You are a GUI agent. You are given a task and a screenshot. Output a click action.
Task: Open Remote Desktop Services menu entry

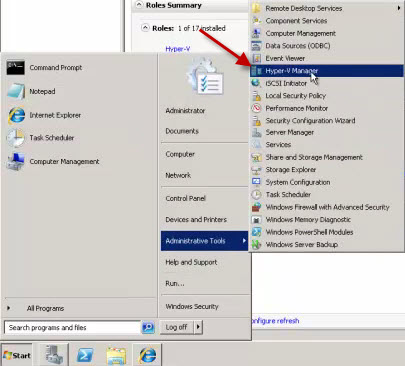click(x=327, y=8)
